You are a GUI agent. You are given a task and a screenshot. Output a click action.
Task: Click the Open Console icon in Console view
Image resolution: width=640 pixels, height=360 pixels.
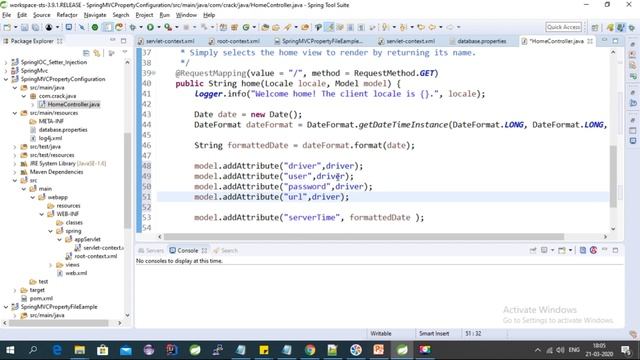pos(562,250)
